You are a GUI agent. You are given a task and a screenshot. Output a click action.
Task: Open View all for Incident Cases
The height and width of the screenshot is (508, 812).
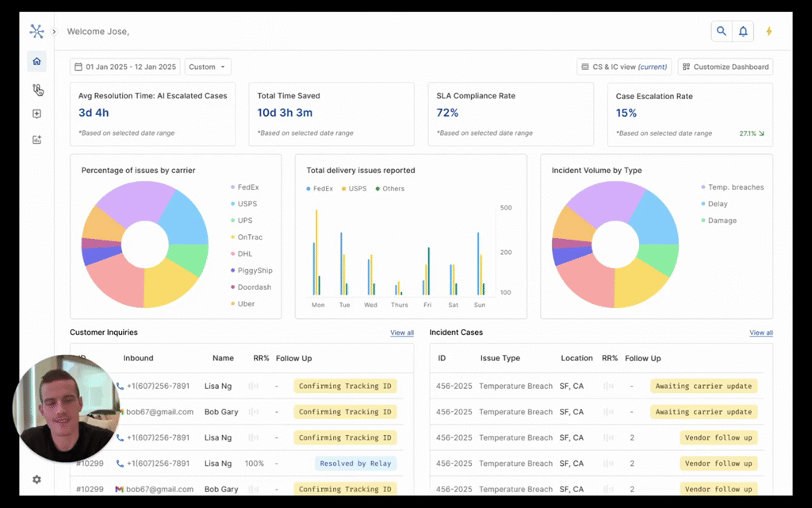761,333
